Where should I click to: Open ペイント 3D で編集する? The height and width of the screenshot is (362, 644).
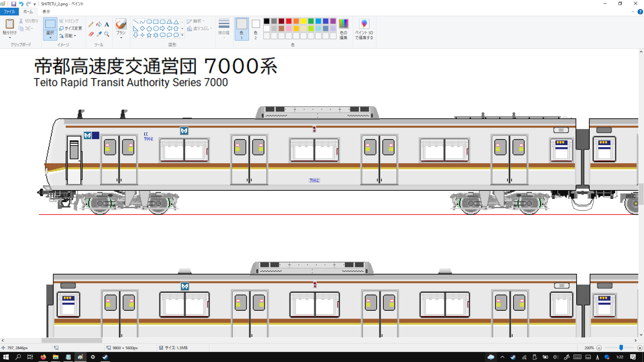tap(364, 29)
